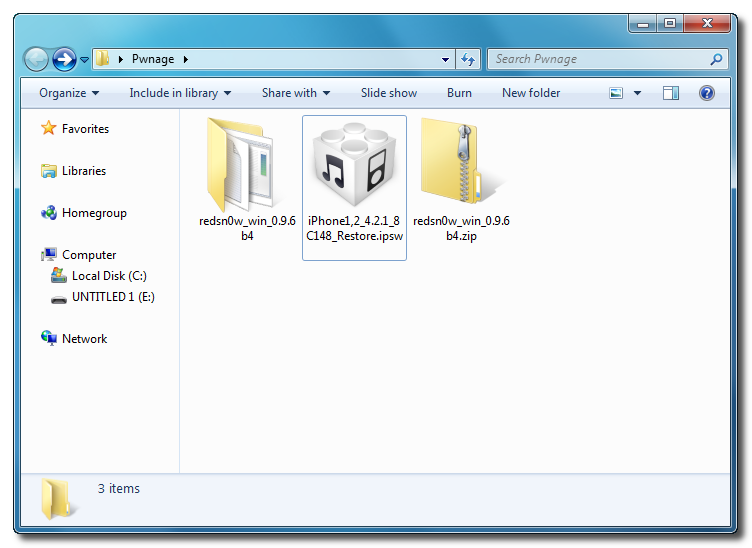Select Local Disk (C:) in sidebar
The image size is (752, 548).
tap(109, 276)
